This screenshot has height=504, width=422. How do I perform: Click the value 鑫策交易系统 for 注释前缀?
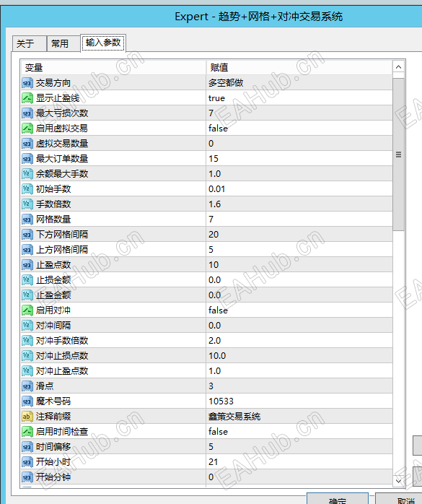(234, 417)
